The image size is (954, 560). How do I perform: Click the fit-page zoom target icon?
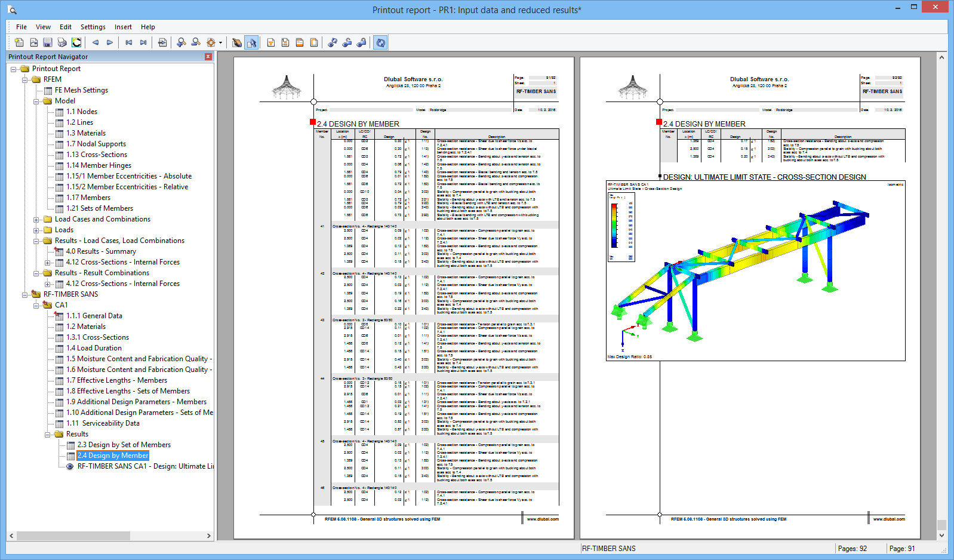tap(211, 42)
